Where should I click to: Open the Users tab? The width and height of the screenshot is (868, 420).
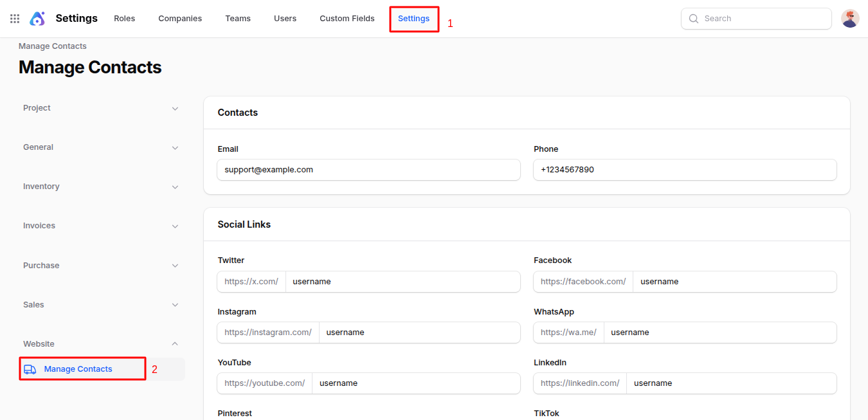[285, 18]
